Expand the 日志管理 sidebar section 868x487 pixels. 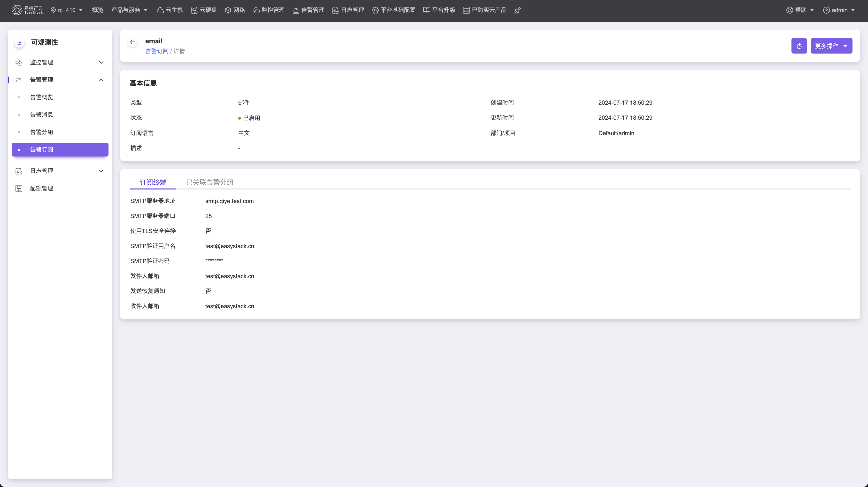click(x=60, y=171)
